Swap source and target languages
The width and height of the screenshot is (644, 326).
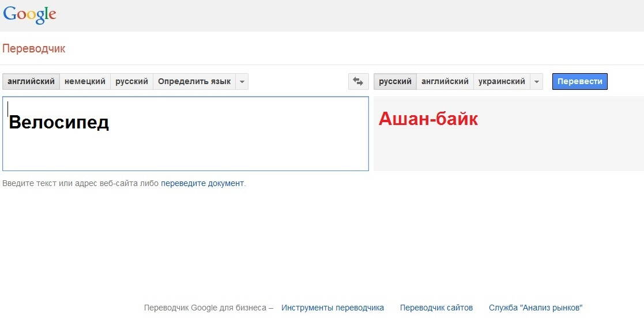(x=358, y=82)
